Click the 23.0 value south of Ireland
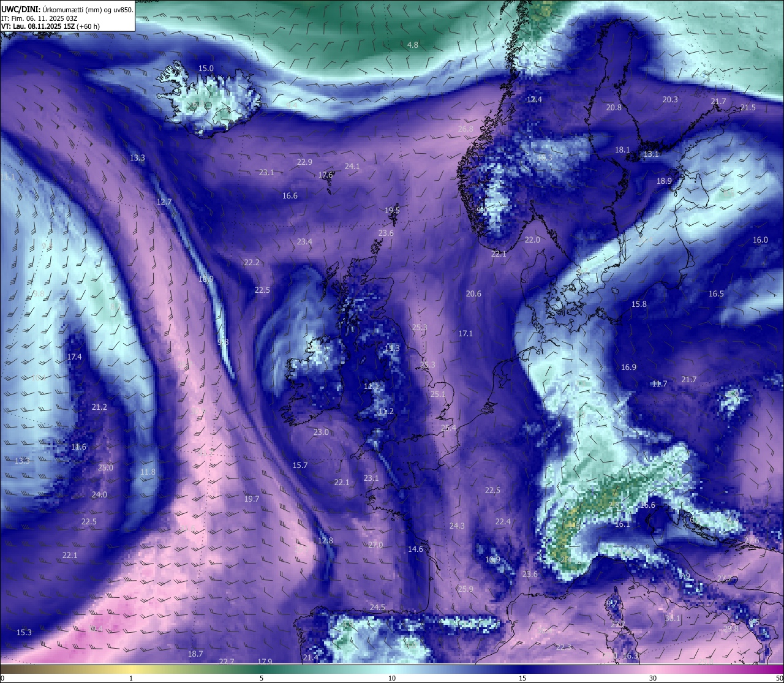 coord(321,432)
